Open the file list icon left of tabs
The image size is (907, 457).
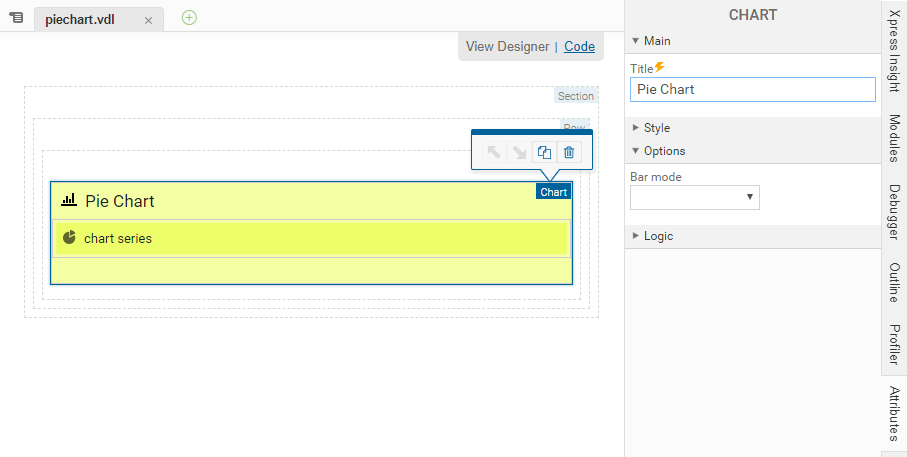pyautogui.click(x=16, y=18)
